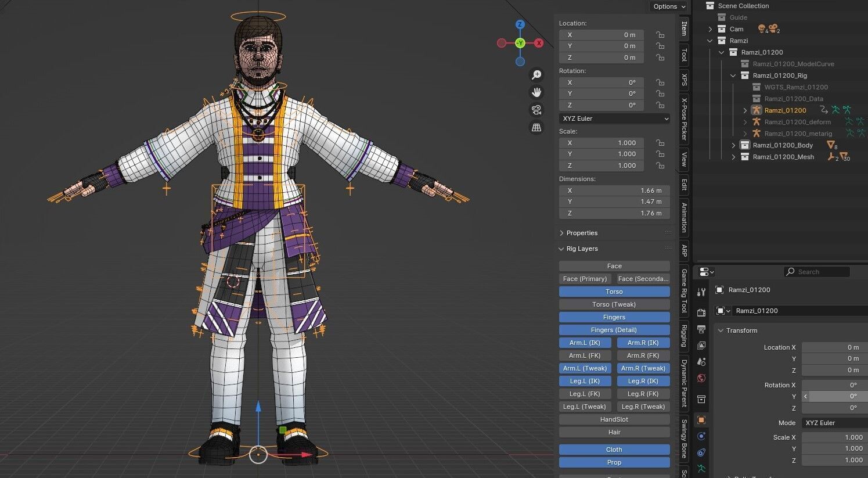Viewport: 868px width, 478px height.
Task: Open the Object Constraints properties icon
Action: (701, 452)
